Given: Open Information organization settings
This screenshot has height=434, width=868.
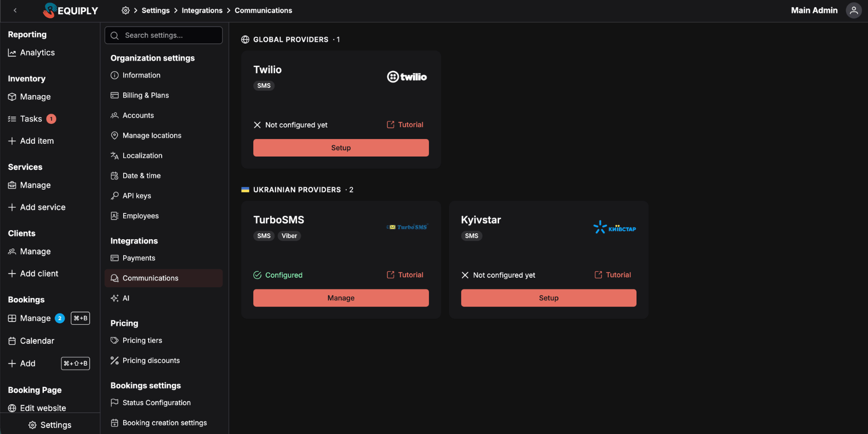Looking at the screenshot, I should coord(163,75).
